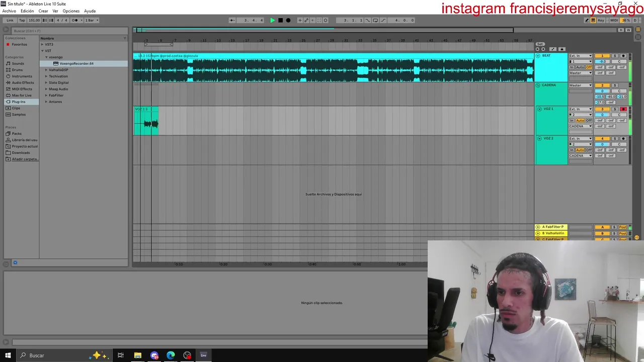The height and width of the screenshot is (362, 644).
Task: Open the Crear menu
Action: pos(43,11)
